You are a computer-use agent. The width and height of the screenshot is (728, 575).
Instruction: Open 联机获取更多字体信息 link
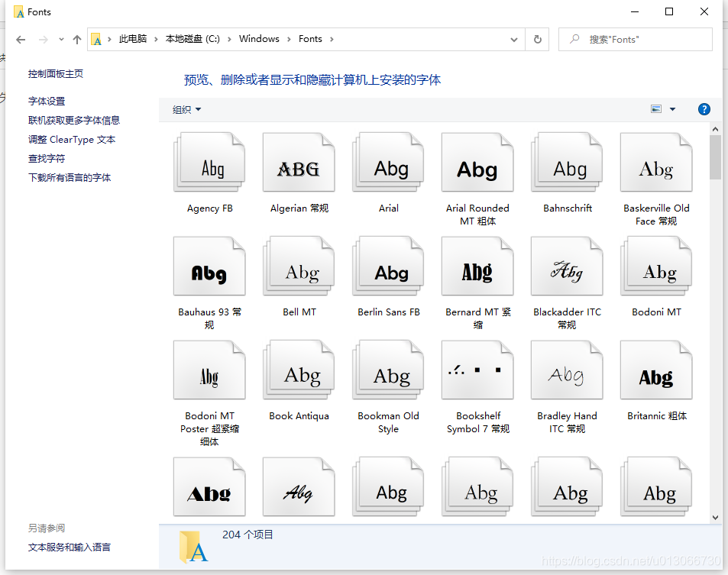(74, 120)
